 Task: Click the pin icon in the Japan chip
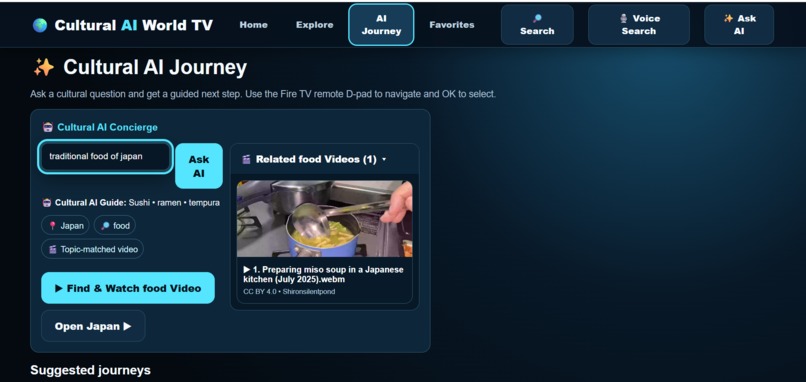[x=52, y=226]
